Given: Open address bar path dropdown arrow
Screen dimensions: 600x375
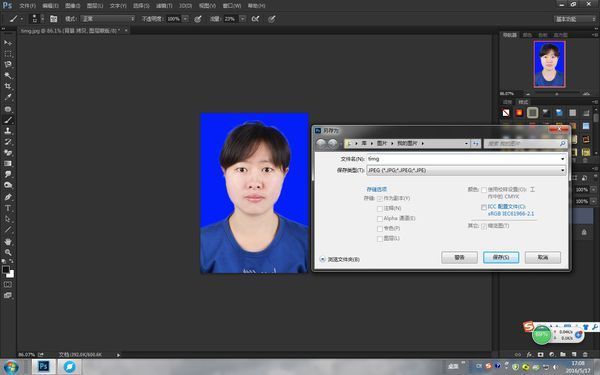Looking at the screenshot, I should tap(466, 143).
